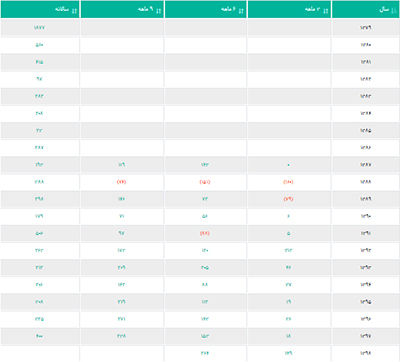
Task: Sort by the سالانه column arrows
Action: [74, 11]
